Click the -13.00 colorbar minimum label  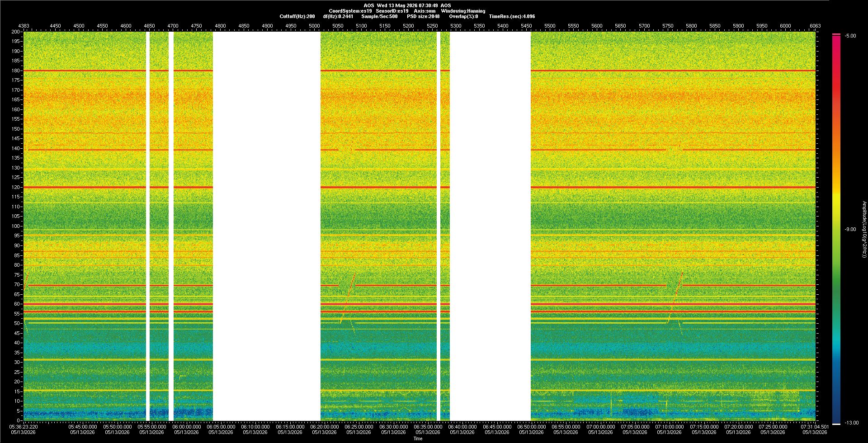[x=851, y=423]
